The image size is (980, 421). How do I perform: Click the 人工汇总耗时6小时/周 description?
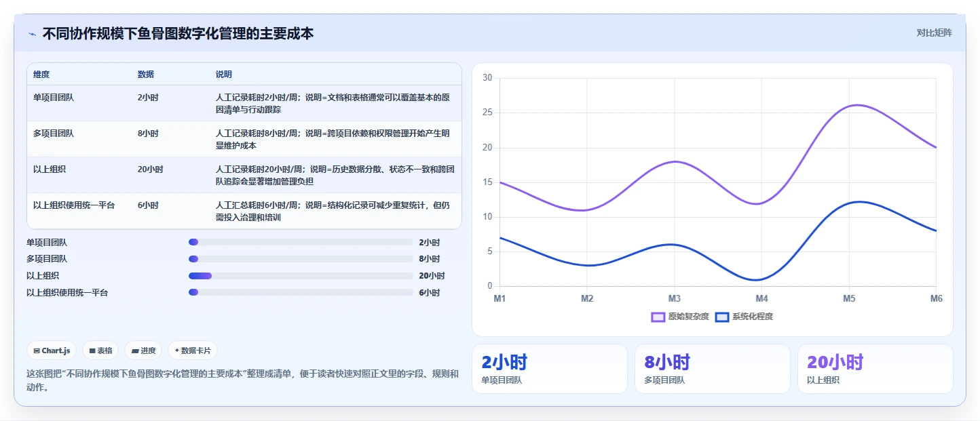333,211
